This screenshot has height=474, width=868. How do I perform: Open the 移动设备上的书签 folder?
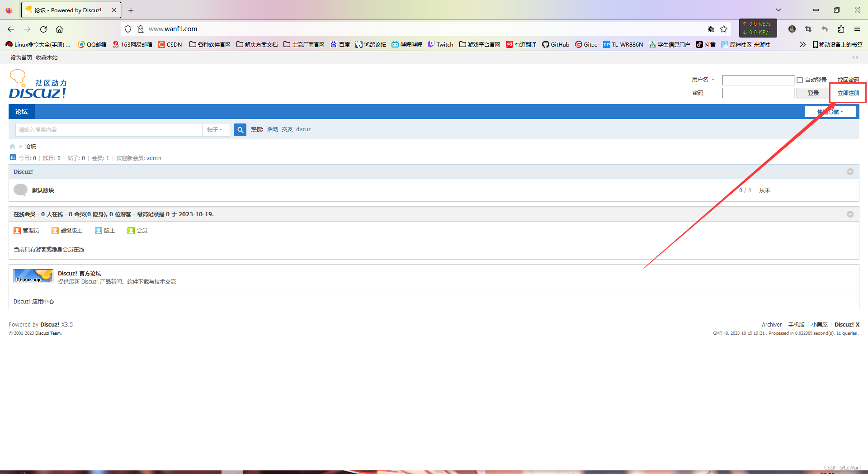click(x=838, y=44)
